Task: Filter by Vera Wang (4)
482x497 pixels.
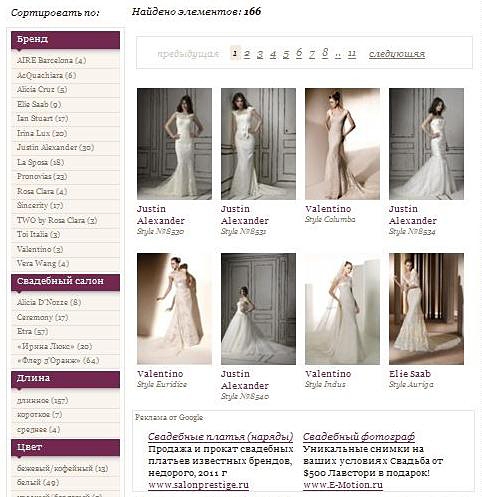Action: 43,263
